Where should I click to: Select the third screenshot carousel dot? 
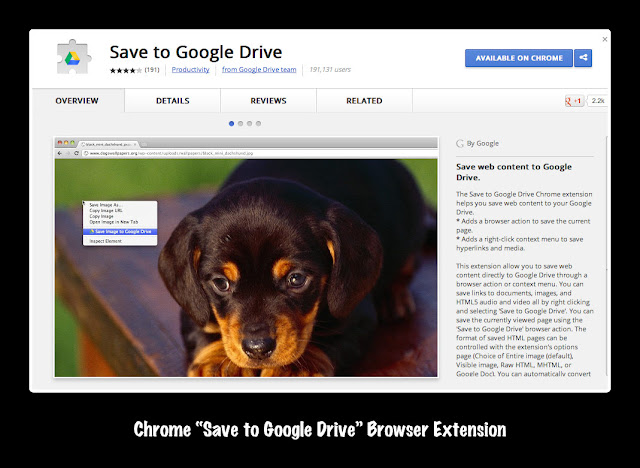pos(249,124)
